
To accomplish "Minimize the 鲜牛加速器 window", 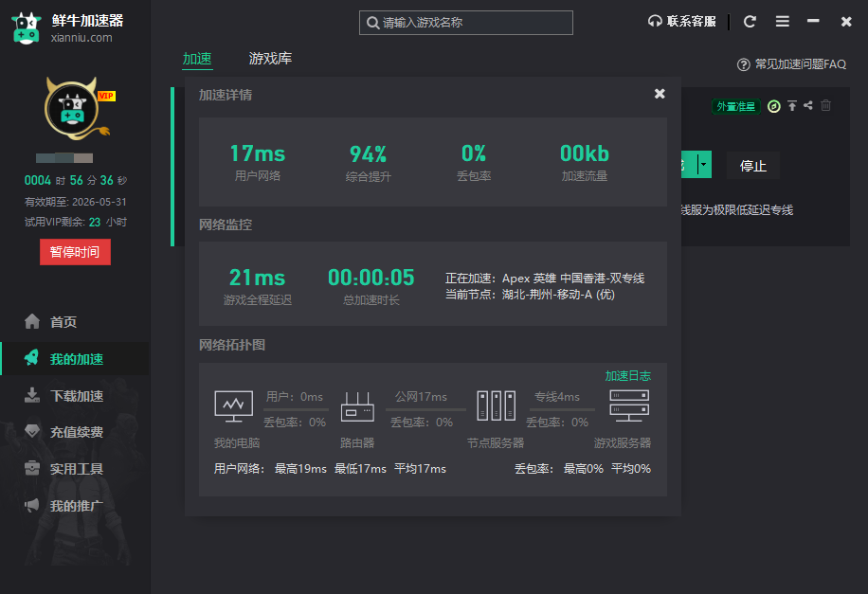I will coord(813,21).
